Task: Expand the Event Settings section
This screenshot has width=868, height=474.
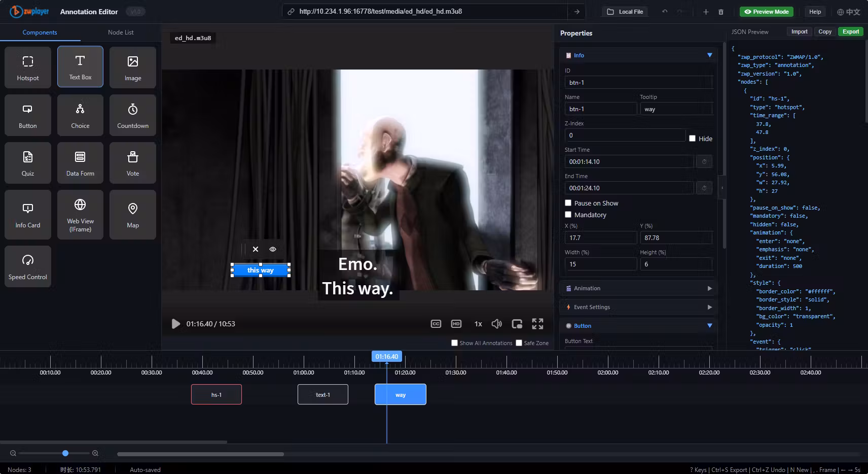Action: coord(638,307)
